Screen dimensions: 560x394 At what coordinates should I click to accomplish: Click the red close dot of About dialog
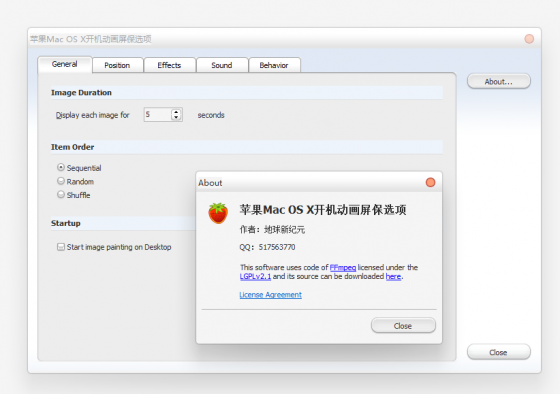[430, 183]
